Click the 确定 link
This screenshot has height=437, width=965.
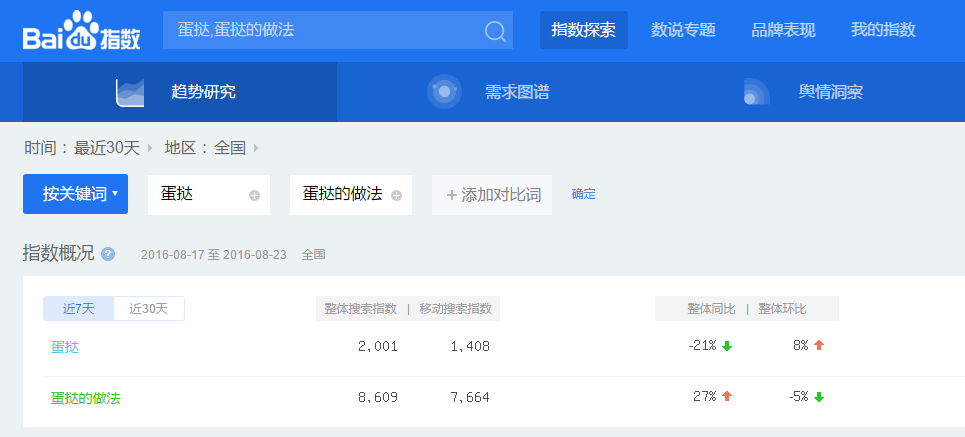click(583, 194)
